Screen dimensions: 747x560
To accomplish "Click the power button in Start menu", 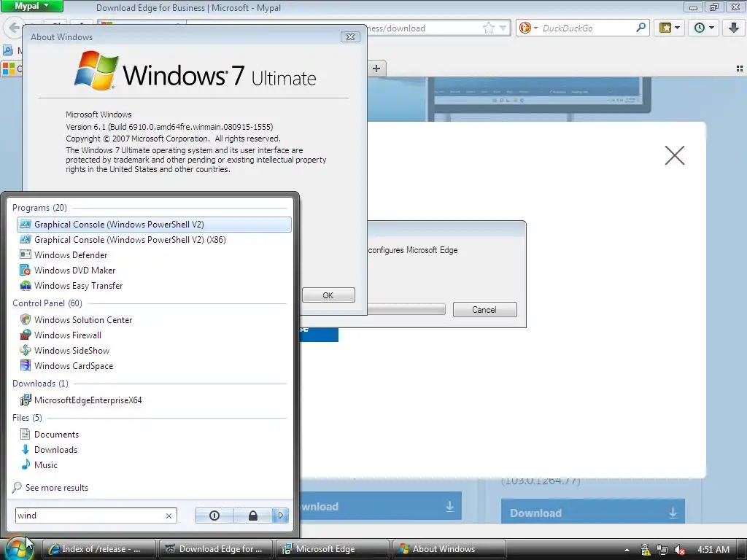I will 214,516.
